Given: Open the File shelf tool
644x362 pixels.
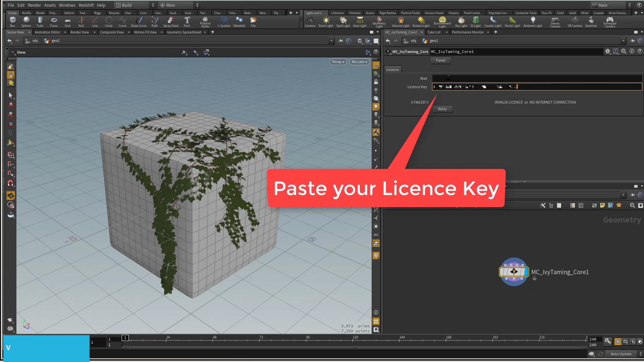Looking at the screenshot, I should tap(253, 22).
